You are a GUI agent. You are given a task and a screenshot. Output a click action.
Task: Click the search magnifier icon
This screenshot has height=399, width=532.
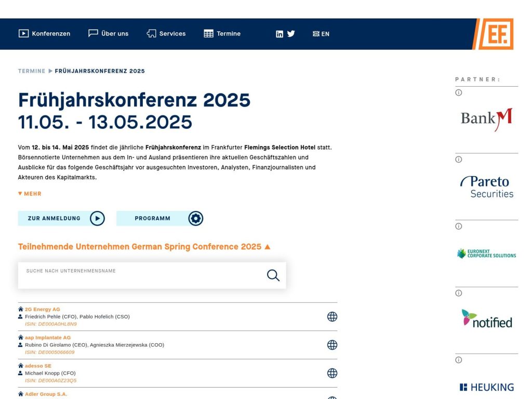point(273,275)
